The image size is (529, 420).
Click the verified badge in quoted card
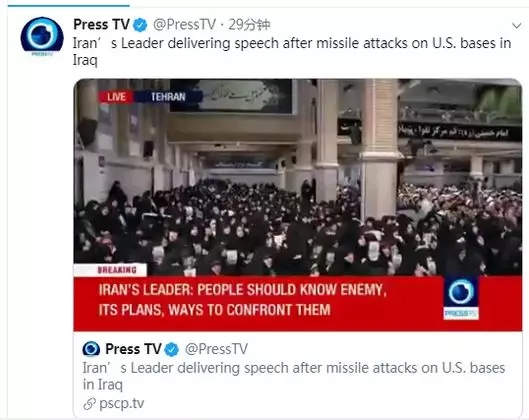[171, 349]
